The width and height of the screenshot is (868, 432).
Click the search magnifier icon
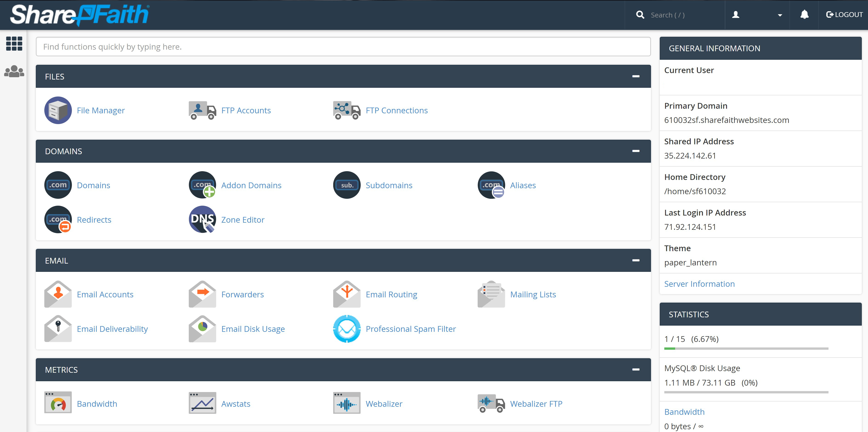[x=640, y=15]
